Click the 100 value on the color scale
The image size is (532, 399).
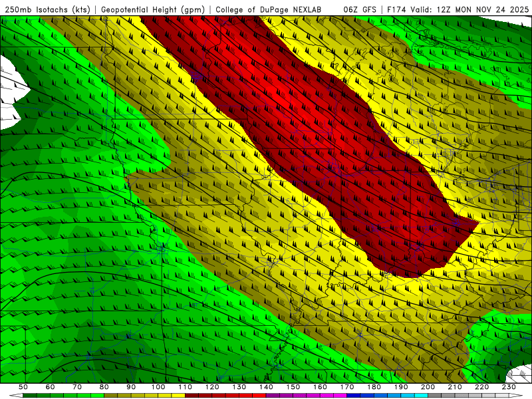click(x=158, y=387)
